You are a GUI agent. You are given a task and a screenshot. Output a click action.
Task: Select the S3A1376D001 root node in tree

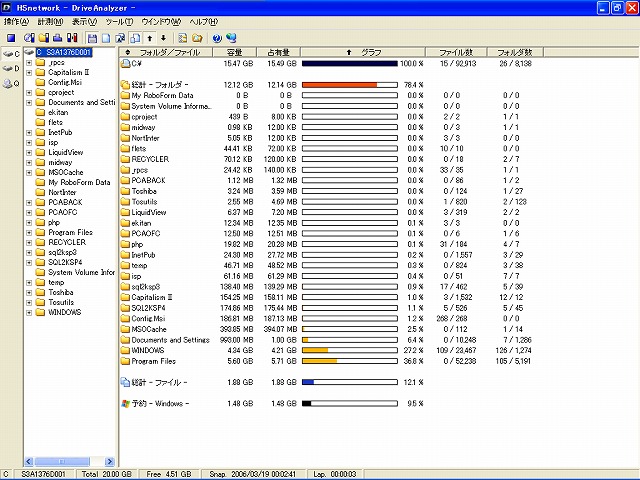click(64, 52)
